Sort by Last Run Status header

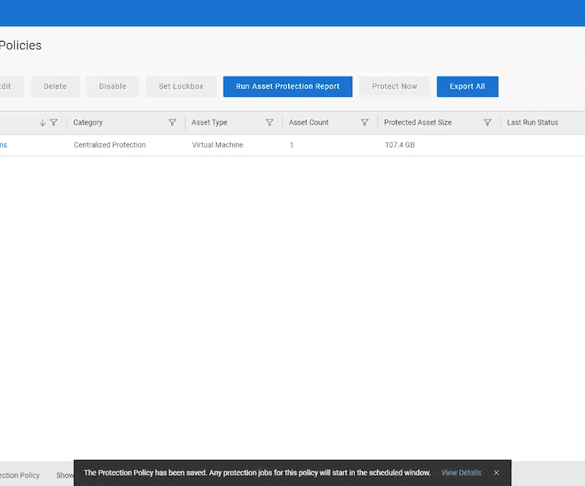pyautogui.click(x=532, y=122)
